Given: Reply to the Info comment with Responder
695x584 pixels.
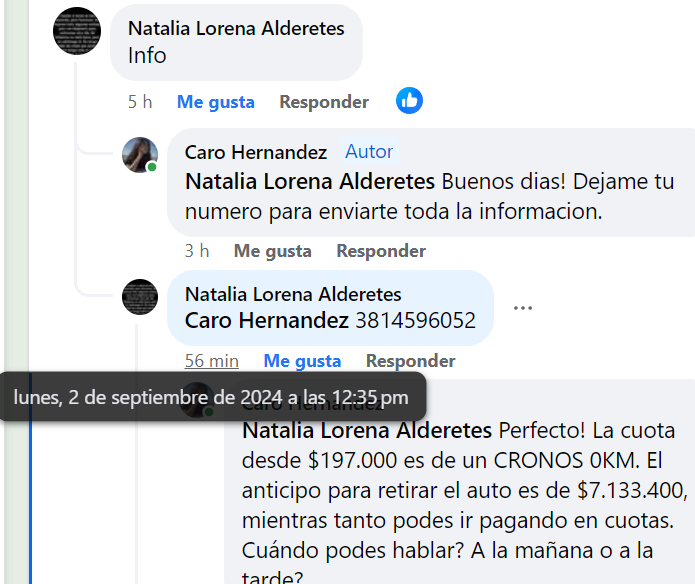Looking at the screenshot, I should tap(324, 102).
